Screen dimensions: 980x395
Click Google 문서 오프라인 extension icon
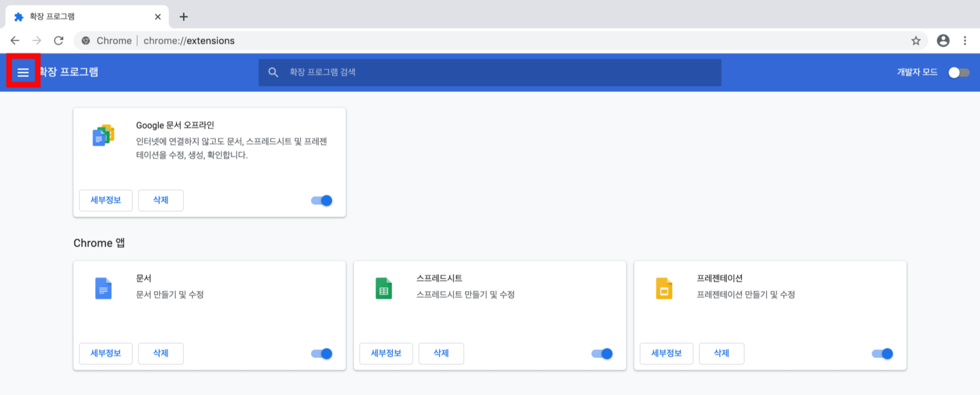[103, 135]
